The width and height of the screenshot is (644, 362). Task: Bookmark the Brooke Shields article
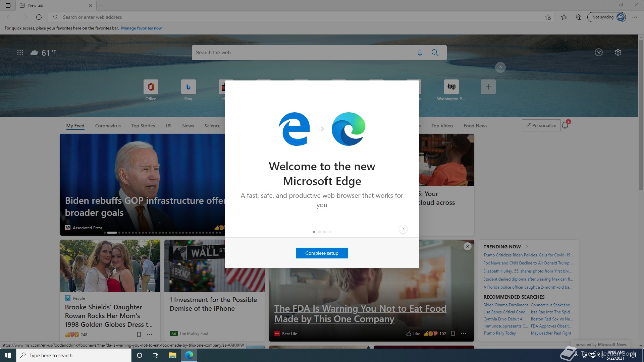(139, 335)
